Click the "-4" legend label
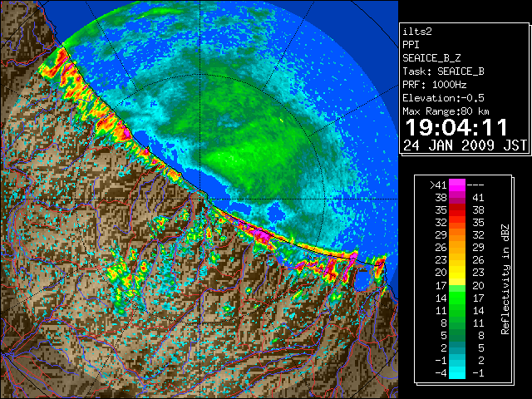 pyautogui.click(x=441, y=373)
